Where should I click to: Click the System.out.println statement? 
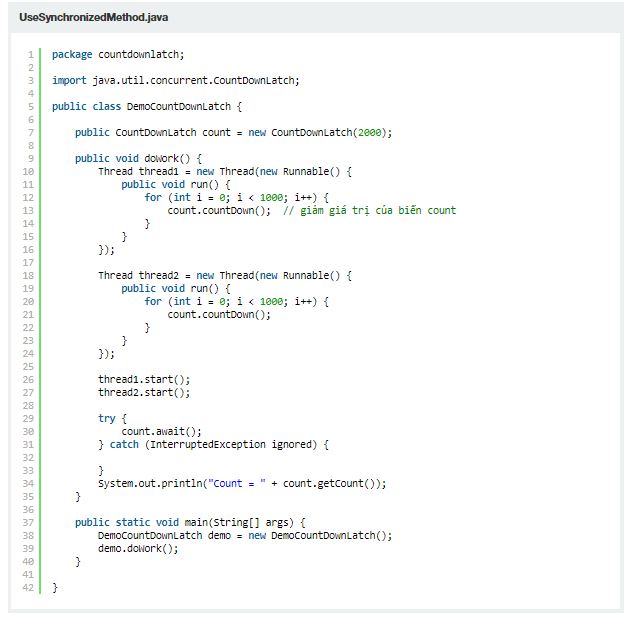point(241,483)
